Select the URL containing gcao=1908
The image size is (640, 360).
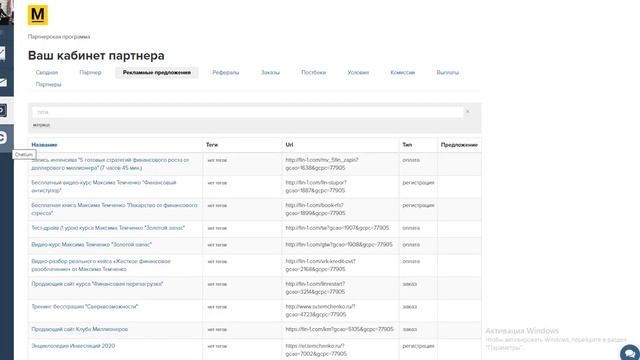[339, 244]
